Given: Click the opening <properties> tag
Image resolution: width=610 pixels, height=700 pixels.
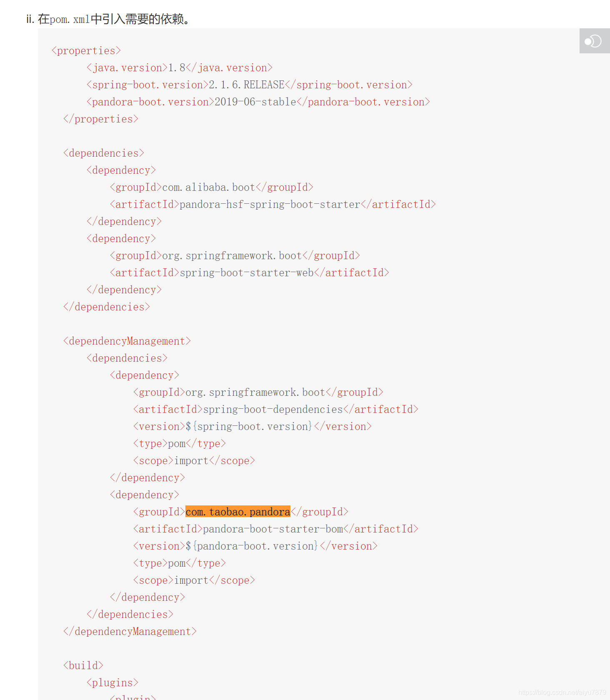Looking at the screenshot, I should click(86, 51).
